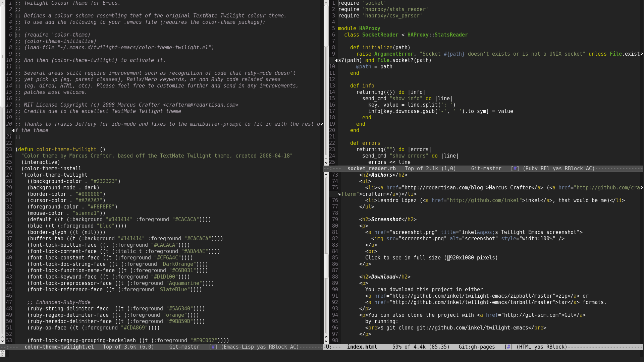
Task: Click 'def info' line in Ruby buffer
Action: [362, 86]
